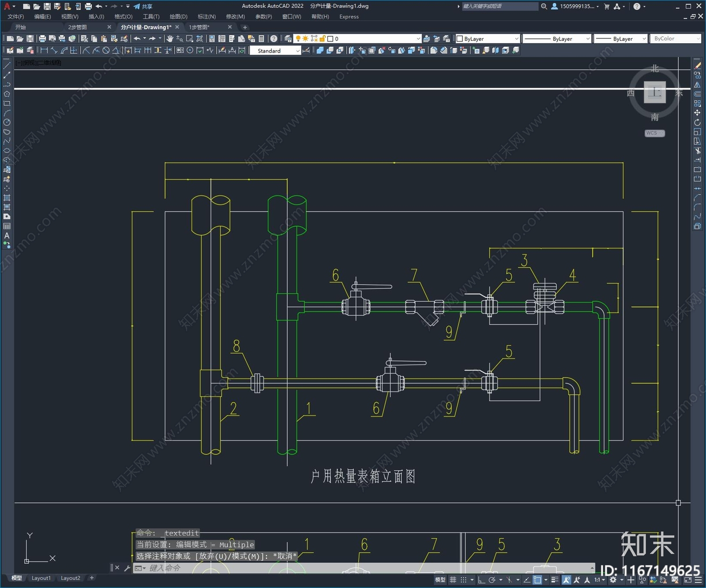The image size is (706, 588).
Task: Switch to the 1步管图* drawing tab
Action: click(x=199, y=27)
